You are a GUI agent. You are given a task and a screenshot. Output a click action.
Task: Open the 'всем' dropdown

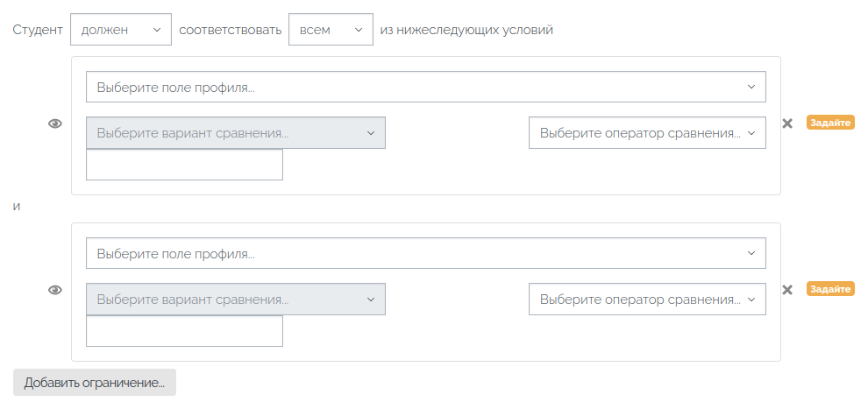click(331, 30)
